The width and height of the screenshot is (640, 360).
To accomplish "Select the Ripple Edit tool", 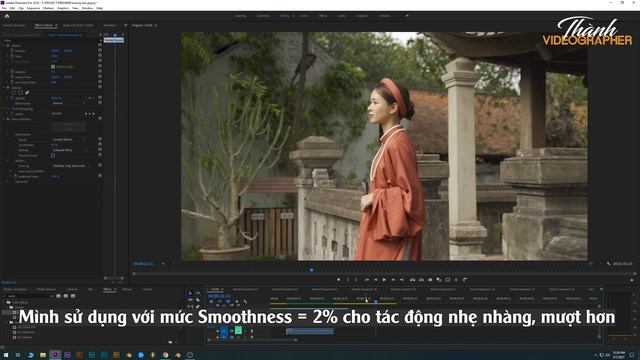I will 190,300.
